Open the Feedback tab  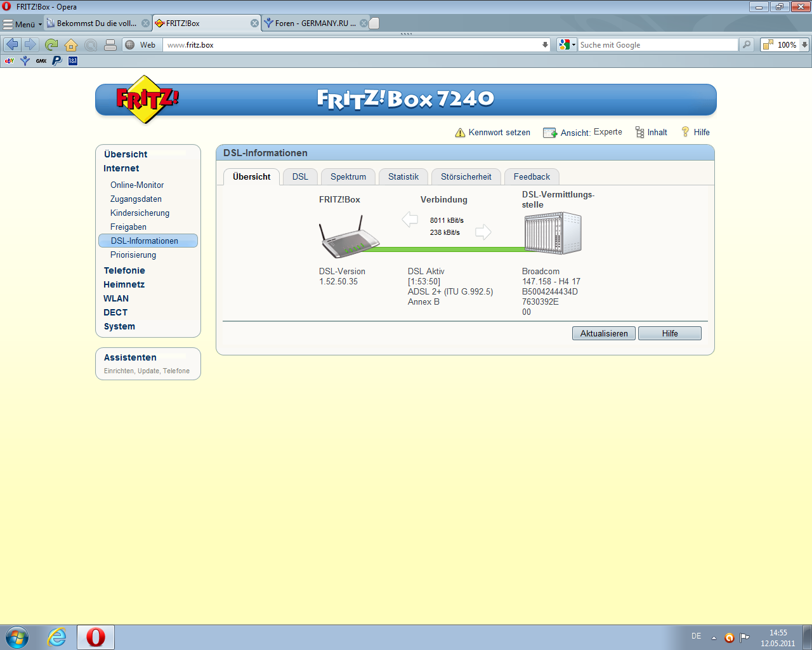[532, 177]
